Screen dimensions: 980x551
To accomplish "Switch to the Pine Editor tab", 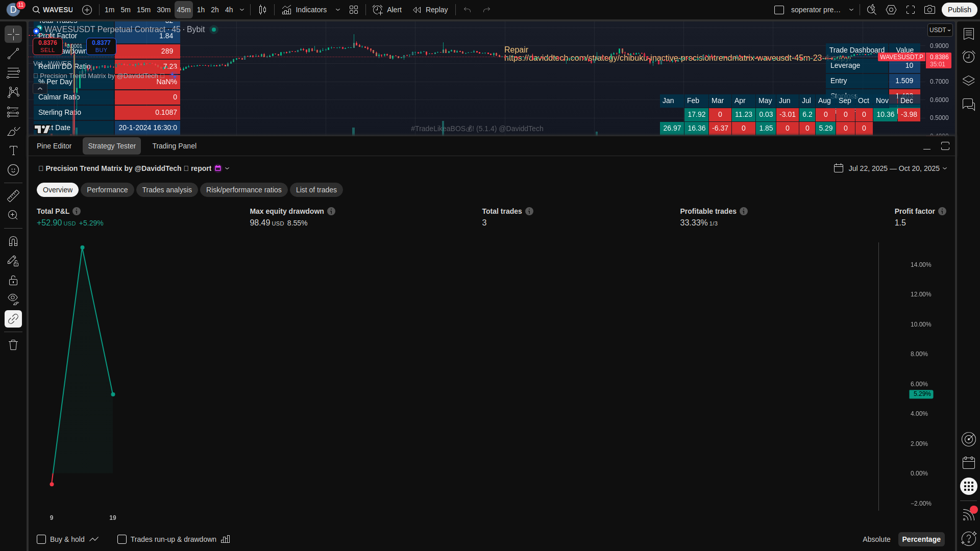I will pyautogui.click(x=54, y=146).
